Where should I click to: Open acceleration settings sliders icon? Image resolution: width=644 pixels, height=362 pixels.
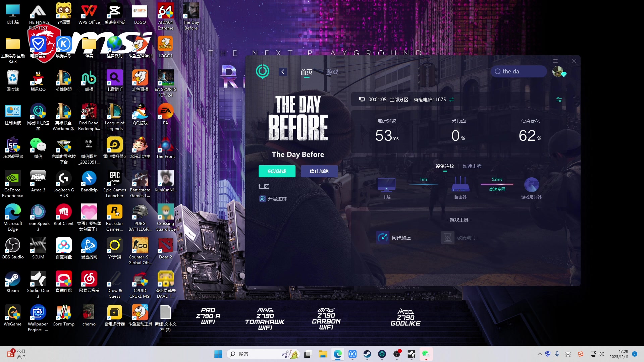pyautogui.click(x=559, y=100)
